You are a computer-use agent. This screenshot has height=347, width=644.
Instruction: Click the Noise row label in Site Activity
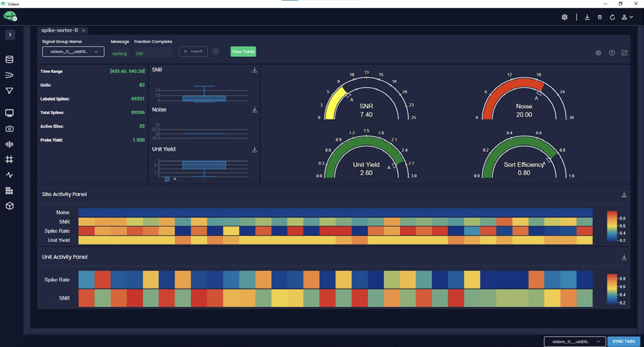click(x=63, y=212)
